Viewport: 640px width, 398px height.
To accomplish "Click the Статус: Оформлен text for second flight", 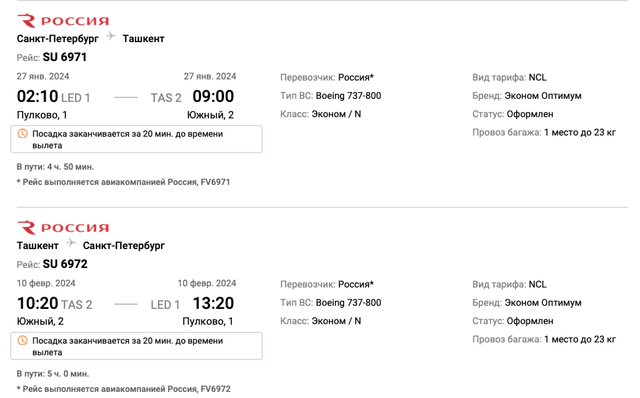I will 513,321.
